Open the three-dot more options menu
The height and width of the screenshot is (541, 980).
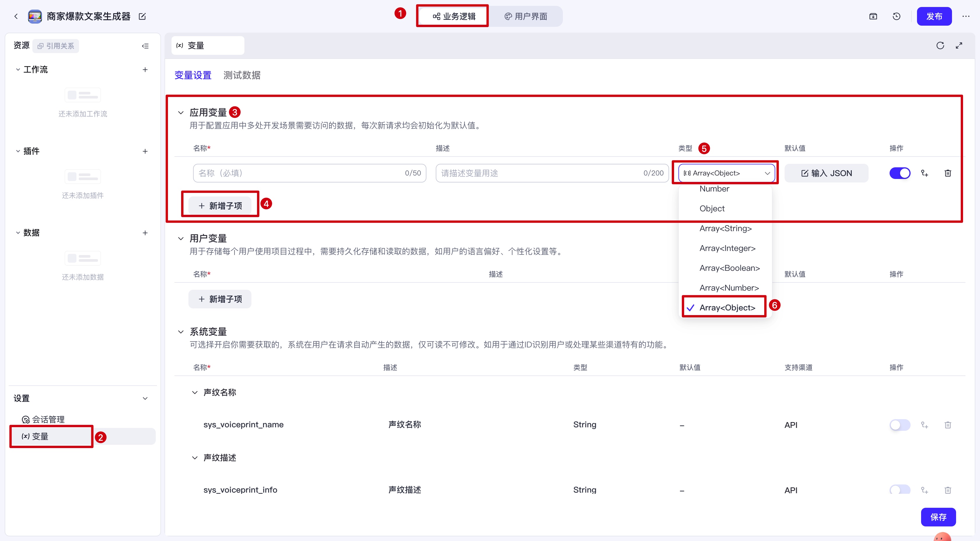click(x=965, y=16)
